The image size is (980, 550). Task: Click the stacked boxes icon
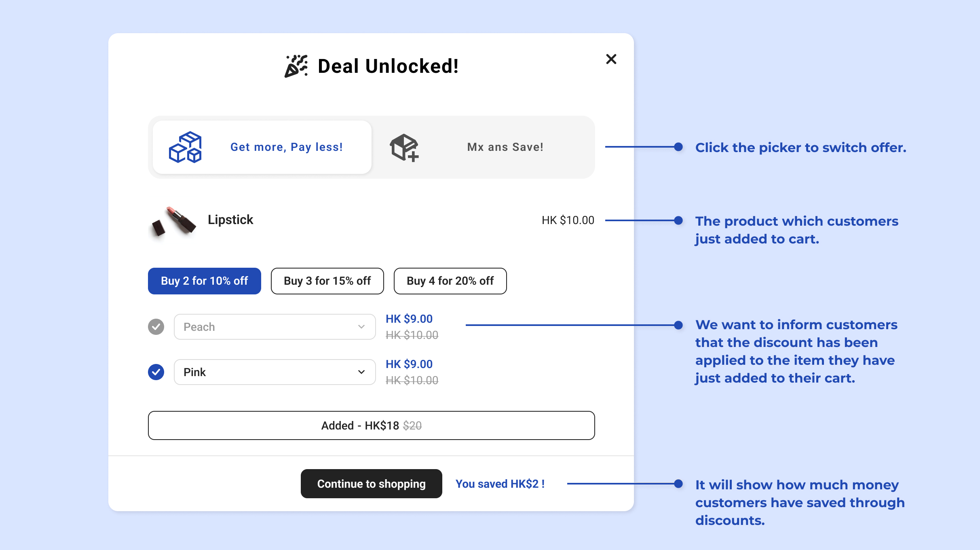[x=185, y=147]
